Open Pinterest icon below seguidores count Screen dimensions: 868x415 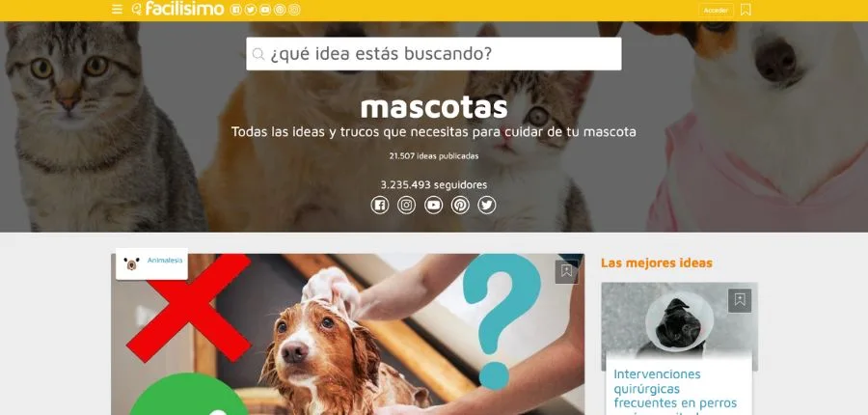point(460,205)
